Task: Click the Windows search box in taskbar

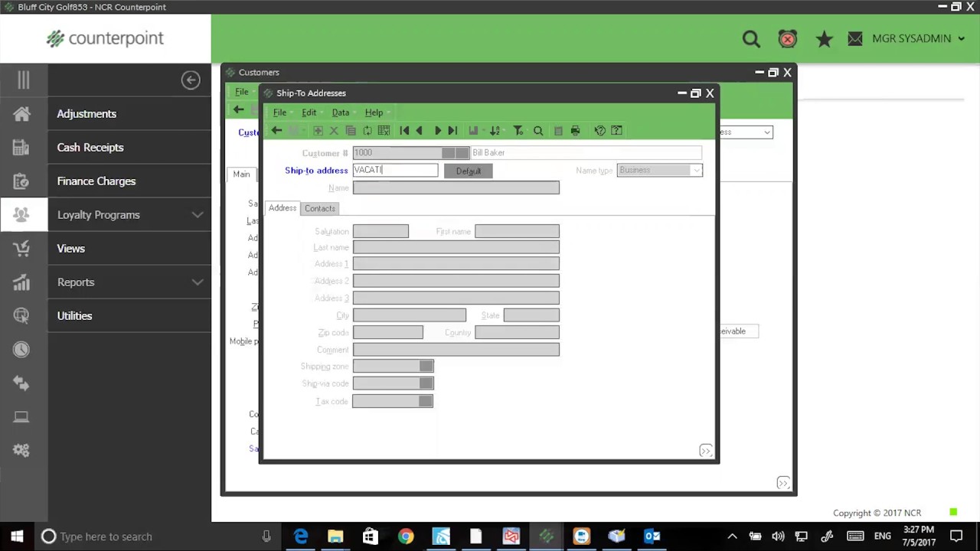Action: (x=157, y=536)
